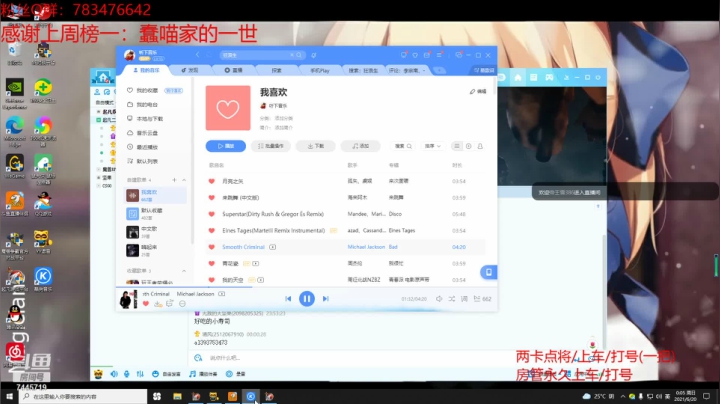This screenshot has height=404, width=720.
Task: Skip to the next track
Action: (326, 299)
